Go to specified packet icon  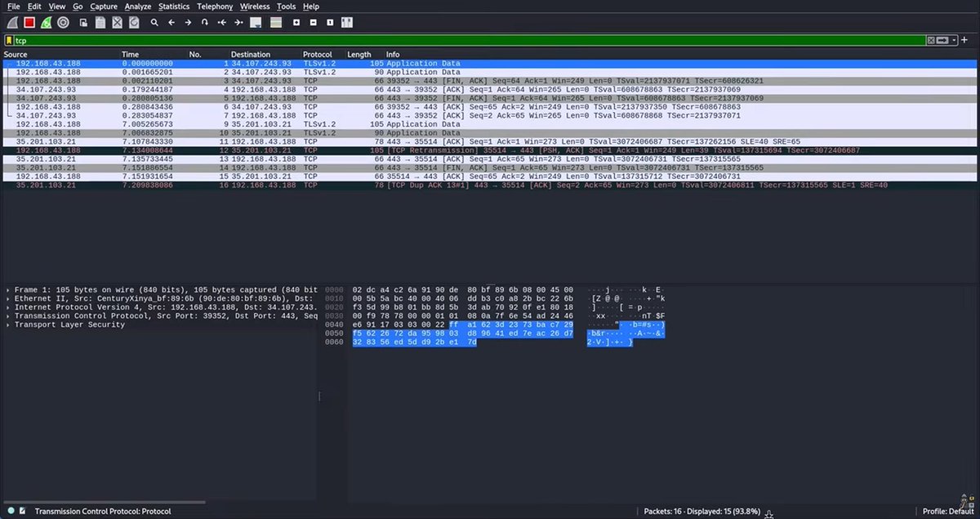click(x=205, y=22)
